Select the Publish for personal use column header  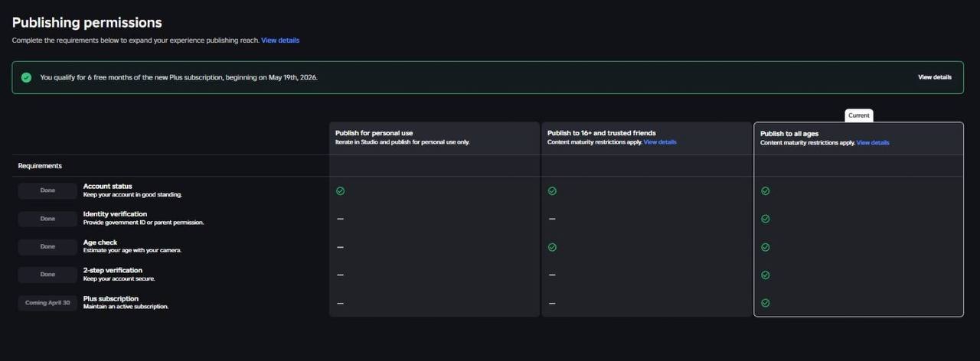pos(374,133)
